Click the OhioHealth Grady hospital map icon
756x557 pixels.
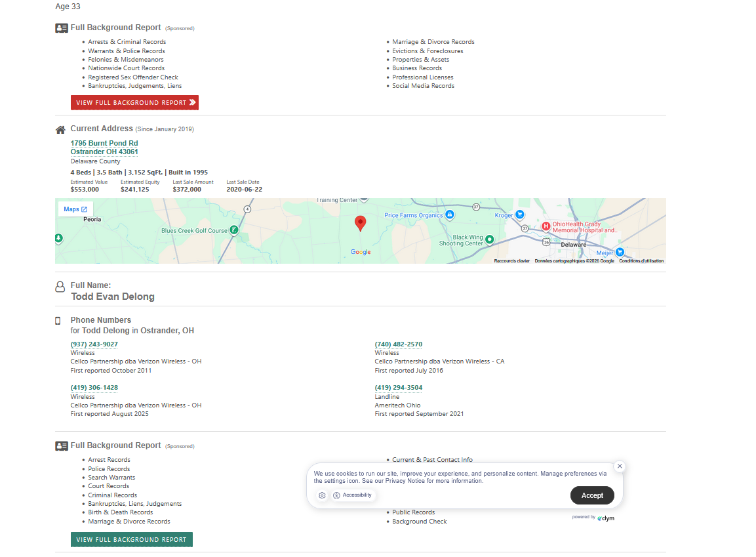[x=545, y=226]
